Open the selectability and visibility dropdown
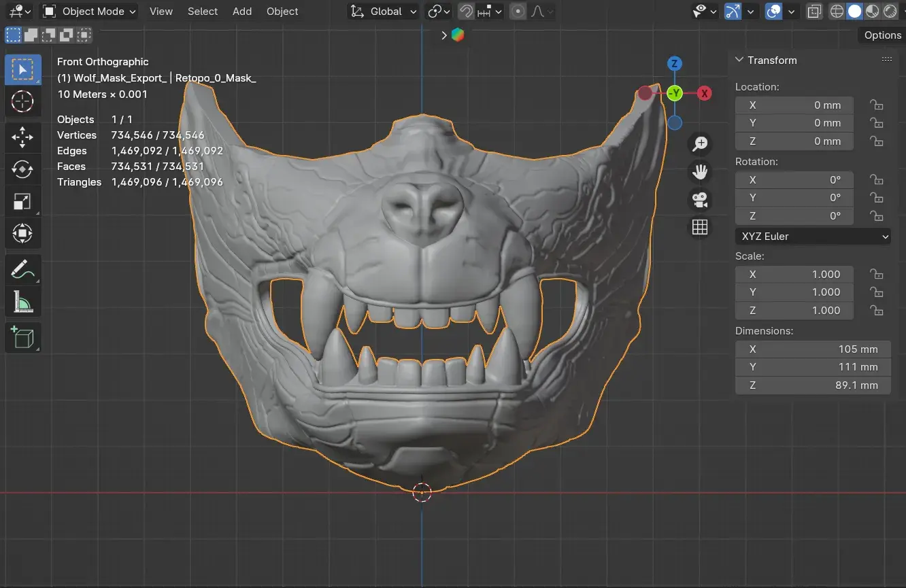This screenshot has height=588, width=906. point(704,12)
